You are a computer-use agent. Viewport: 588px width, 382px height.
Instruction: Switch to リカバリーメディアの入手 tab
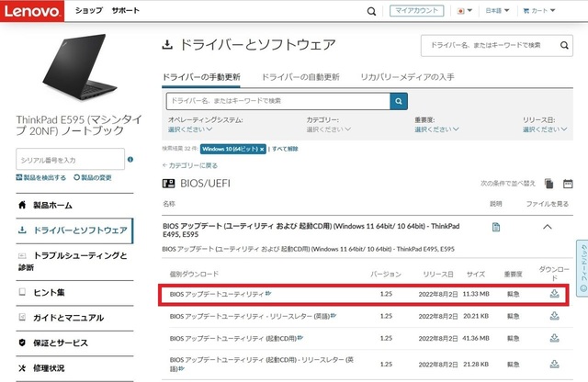tap(407, 77)
